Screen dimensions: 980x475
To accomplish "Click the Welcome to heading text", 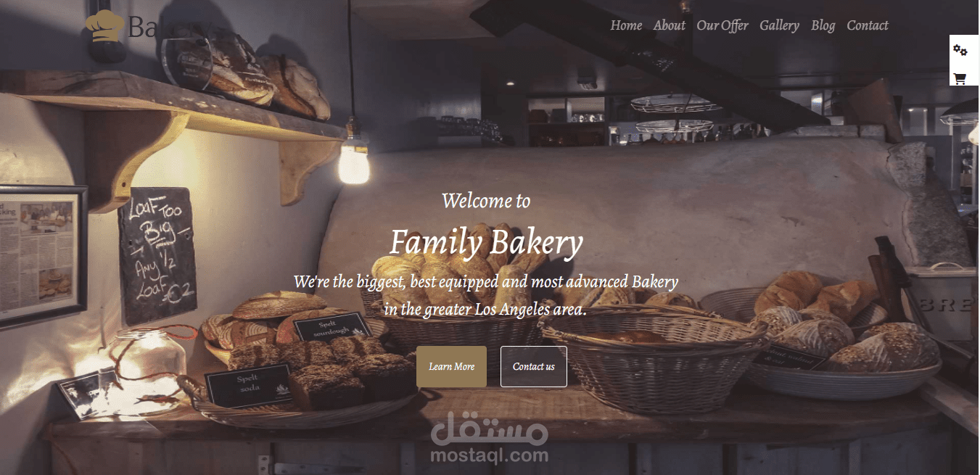I will [x=486, y=201].
